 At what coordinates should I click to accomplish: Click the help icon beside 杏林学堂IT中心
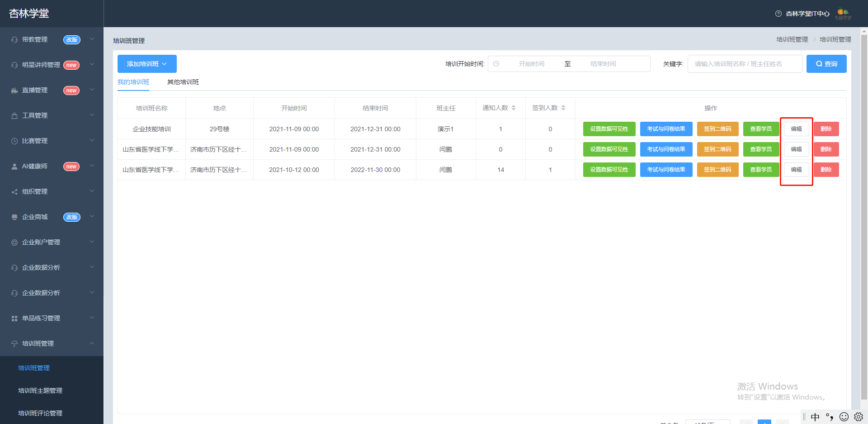pos(778,14)
